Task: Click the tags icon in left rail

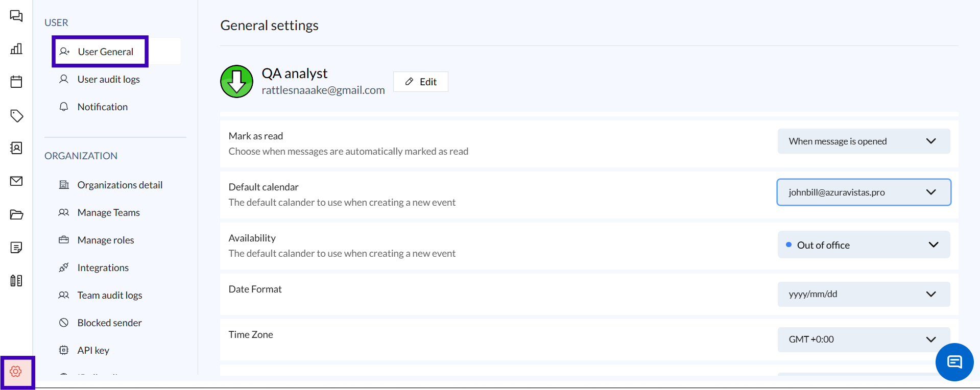Action: coord(16,116)
